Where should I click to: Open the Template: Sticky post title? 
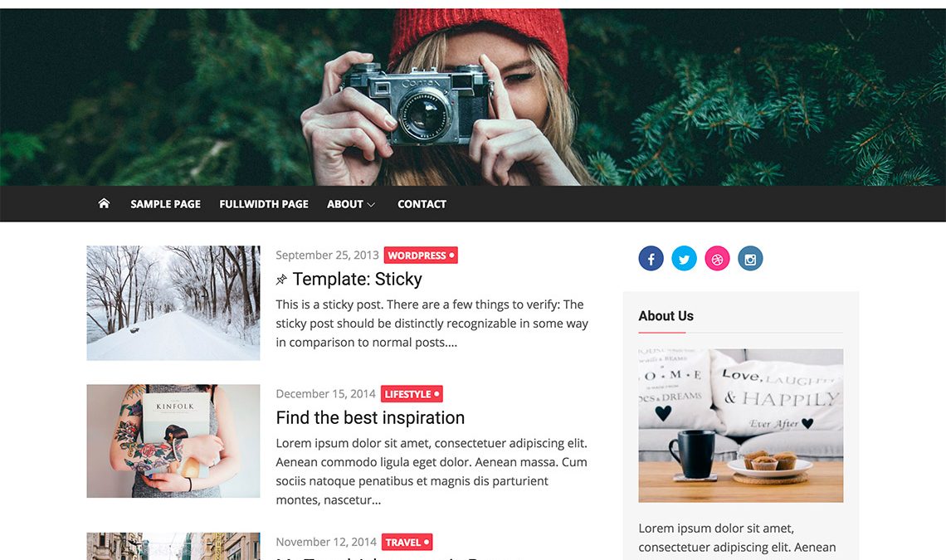[x=357, y=279]
